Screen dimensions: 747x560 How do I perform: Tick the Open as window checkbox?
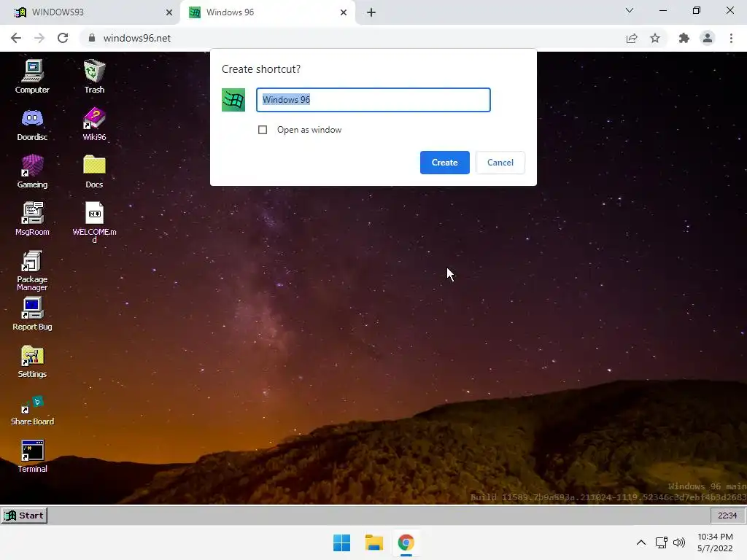coord(263,130)
